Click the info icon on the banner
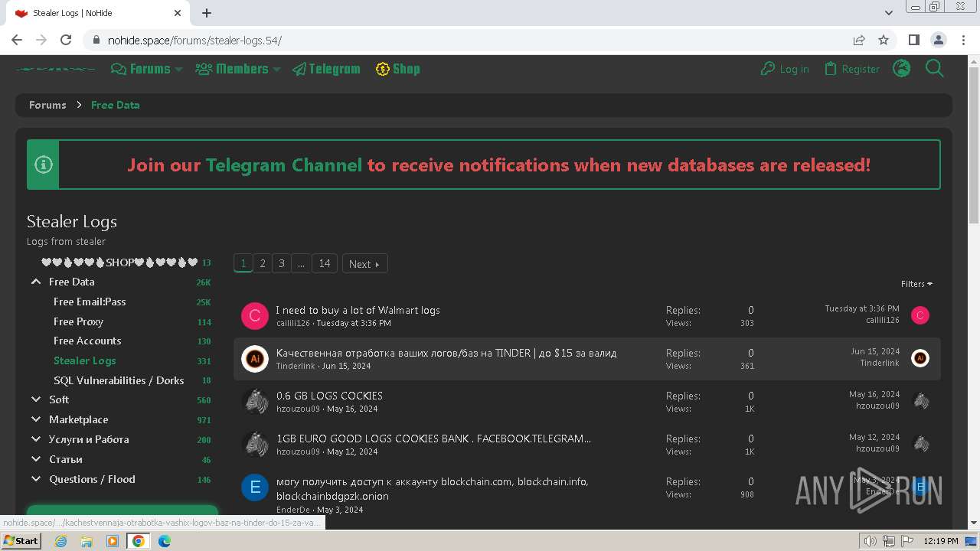The image size is (980, 551). click(44, 165)
